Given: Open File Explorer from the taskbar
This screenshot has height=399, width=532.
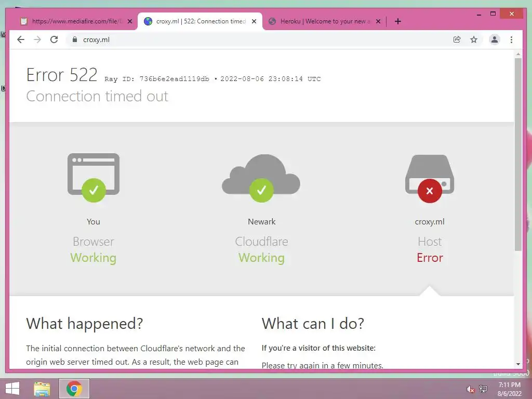Looking at the screenshot, I should click(42, 389).
